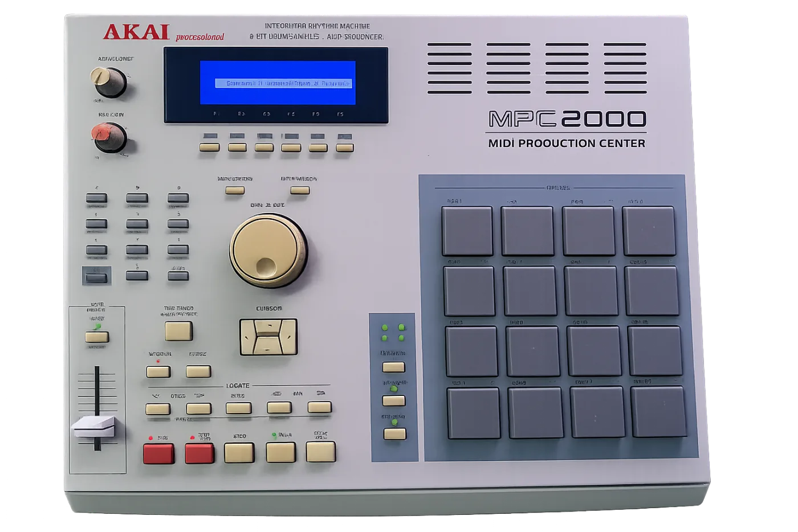Click the last button in the LOCATE row
798x532 pixels.
(319, 407)
